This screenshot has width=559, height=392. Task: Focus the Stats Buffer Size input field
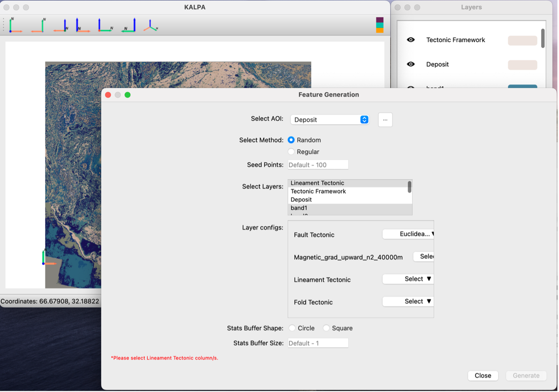(318, 343)
